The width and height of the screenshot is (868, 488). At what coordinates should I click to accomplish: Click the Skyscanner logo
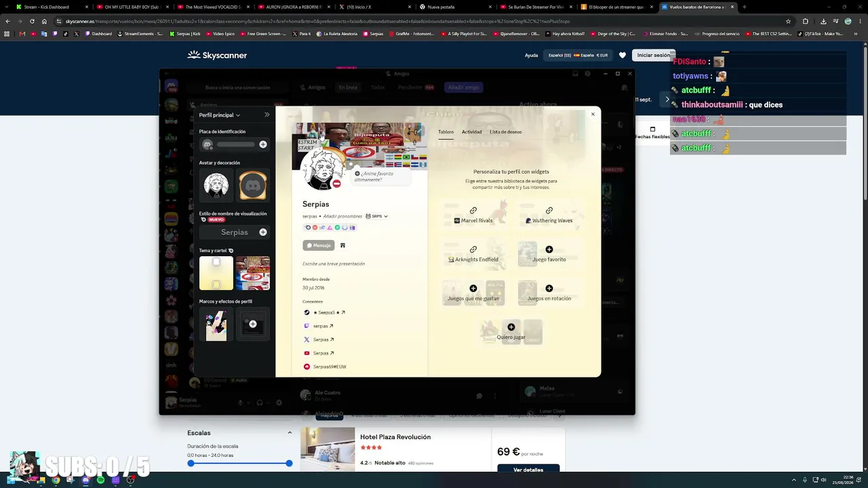(217, 55)
